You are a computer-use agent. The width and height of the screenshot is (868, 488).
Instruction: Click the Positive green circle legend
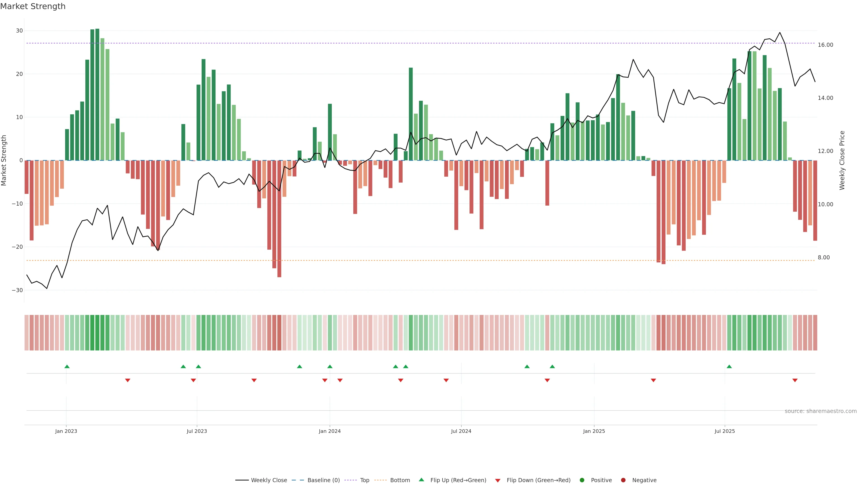[x=582, y=480]
